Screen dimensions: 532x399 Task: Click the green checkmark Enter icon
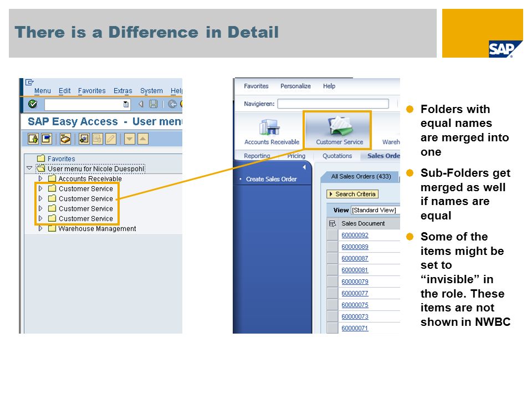pos(33,104)
